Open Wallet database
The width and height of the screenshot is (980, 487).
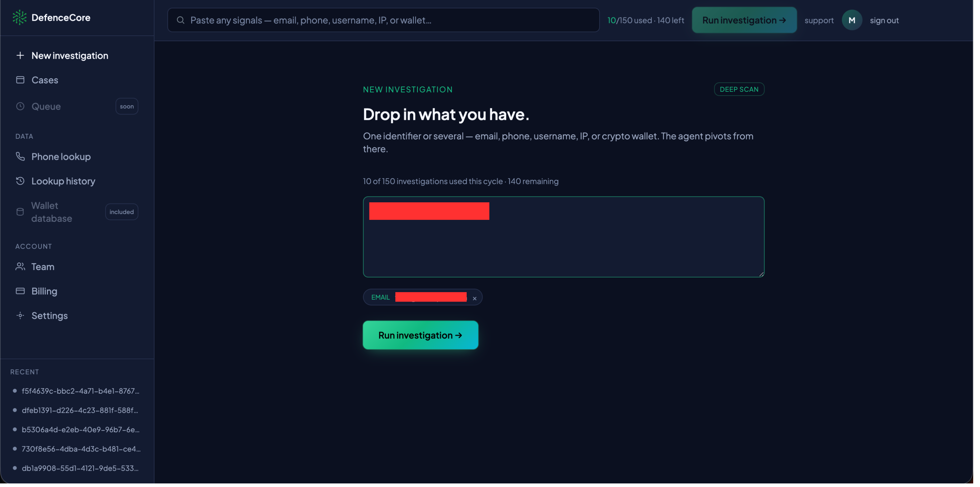77,213
